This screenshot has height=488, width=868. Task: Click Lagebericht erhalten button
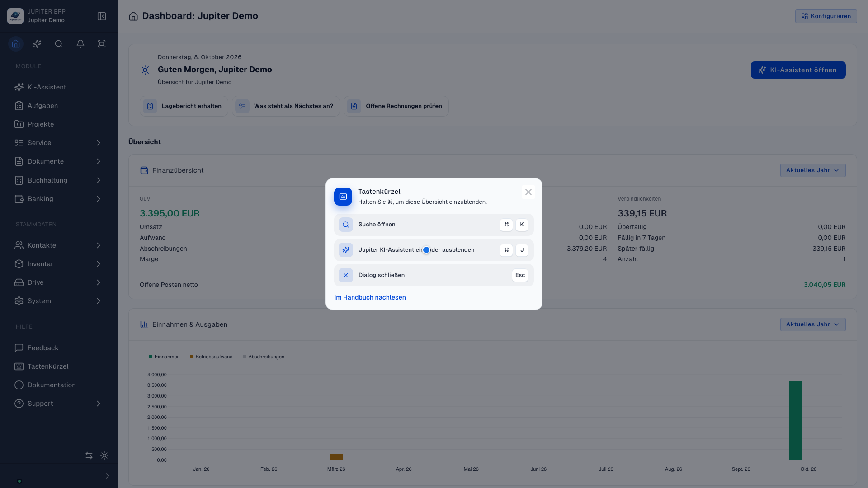184,106
